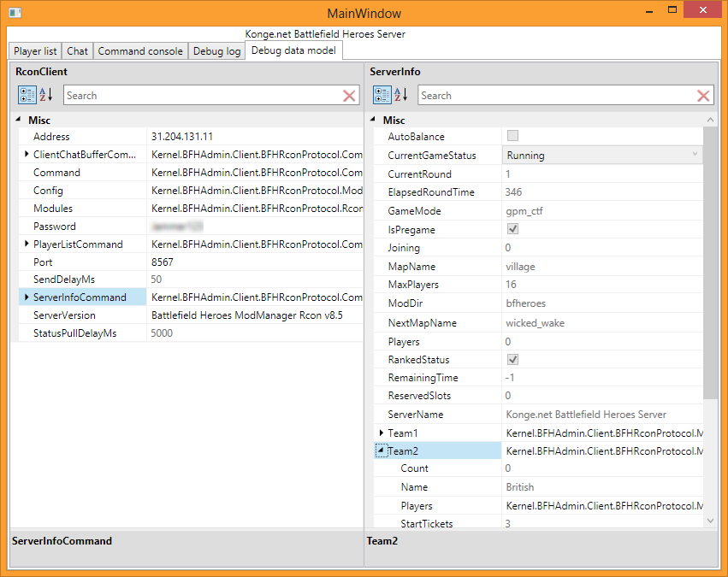Click the ServerVersion value field
The height and width of the screenshot is (577, 728).
[255, 315]
